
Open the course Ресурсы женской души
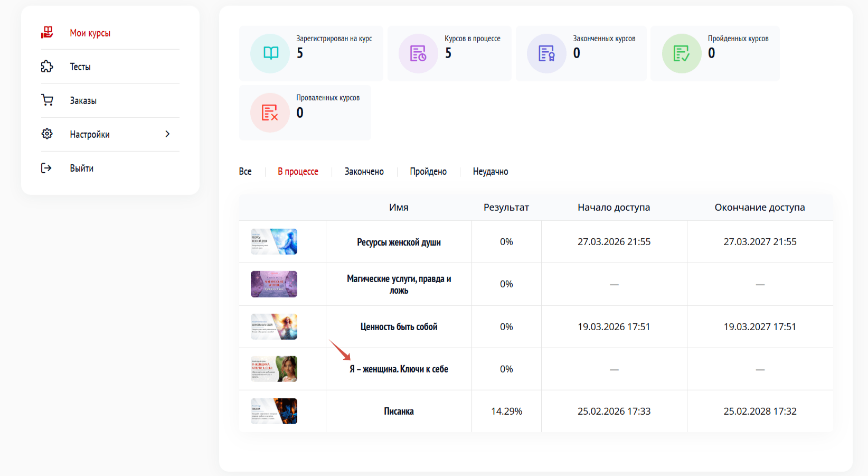[399, 242]
